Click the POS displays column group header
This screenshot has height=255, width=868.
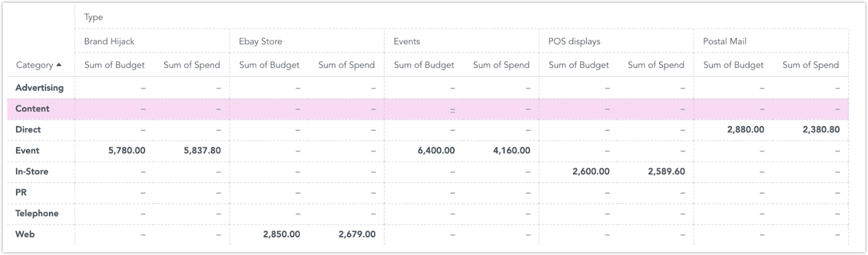click(574, 42)
